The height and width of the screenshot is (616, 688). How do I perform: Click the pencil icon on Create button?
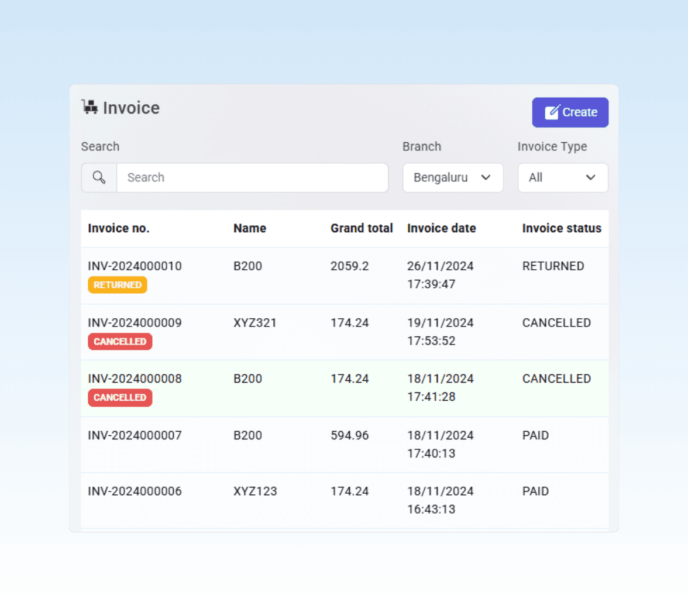tap(552, 112)
